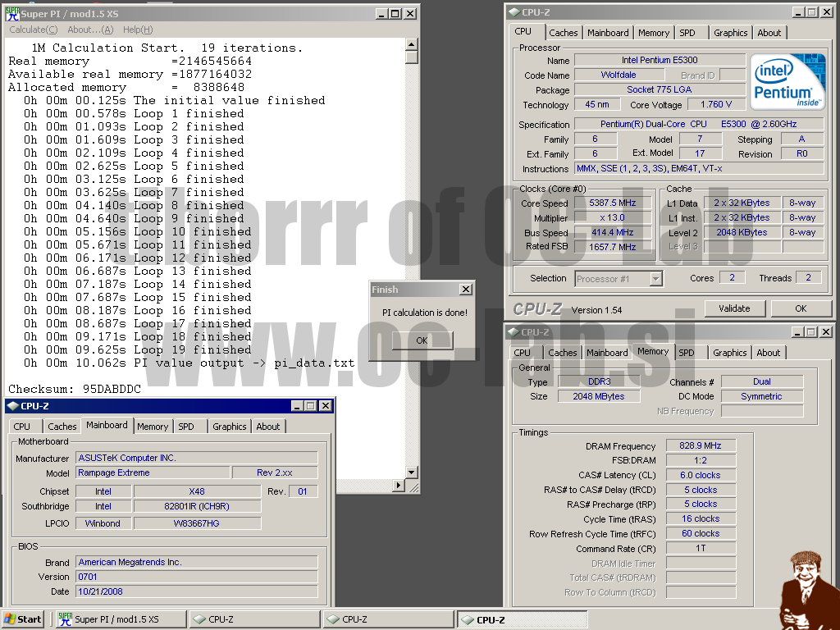
Task: Click the Command Rate 1T value
Action: tap(701, 548)
